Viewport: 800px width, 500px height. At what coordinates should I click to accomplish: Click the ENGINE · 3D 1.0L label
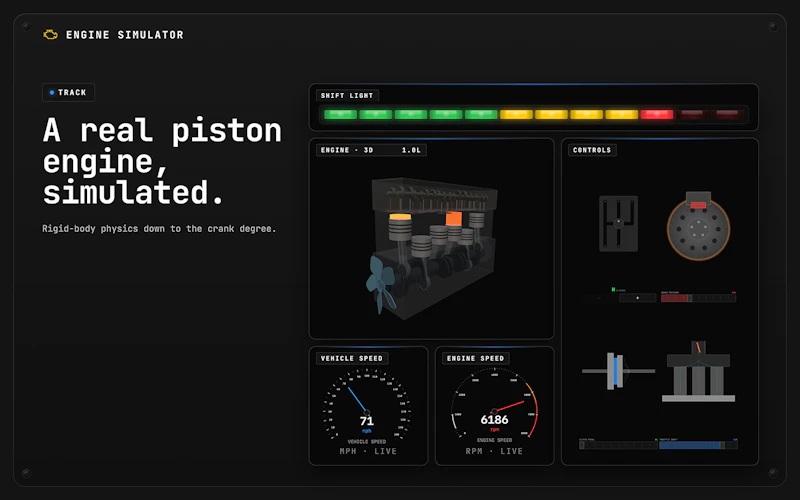(371, 150)
